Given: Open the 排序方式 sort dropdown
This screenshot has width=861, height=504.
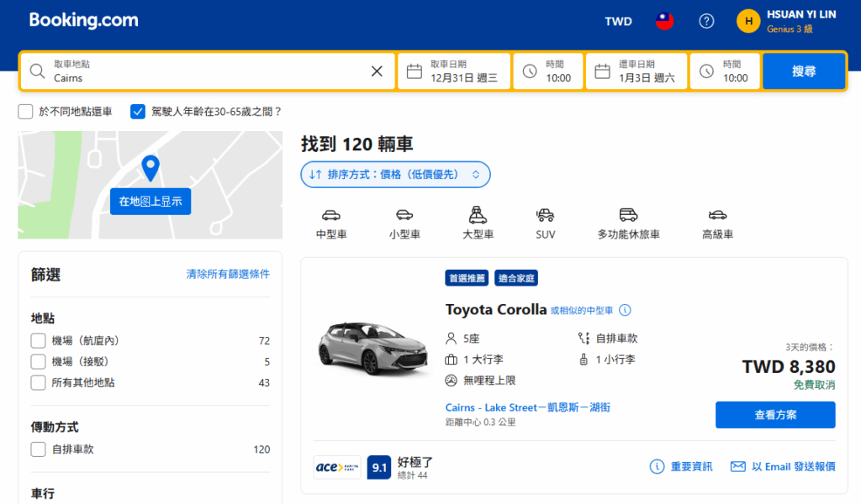Looking at the screenshot, I should coord(395,174).
